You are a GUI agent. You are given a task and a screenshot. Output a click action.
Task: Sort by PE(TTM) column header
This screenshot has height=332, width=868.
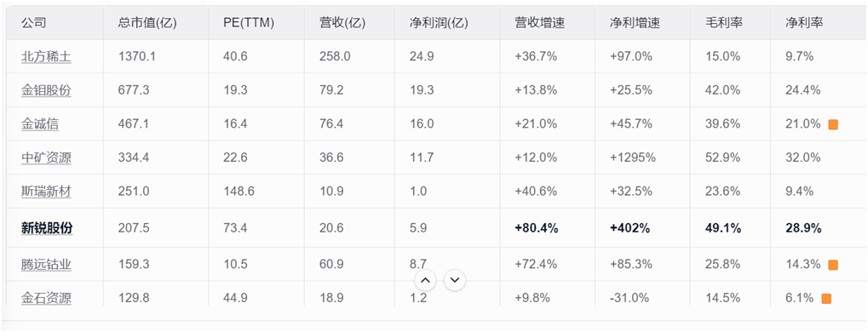[x=249, y=23]
